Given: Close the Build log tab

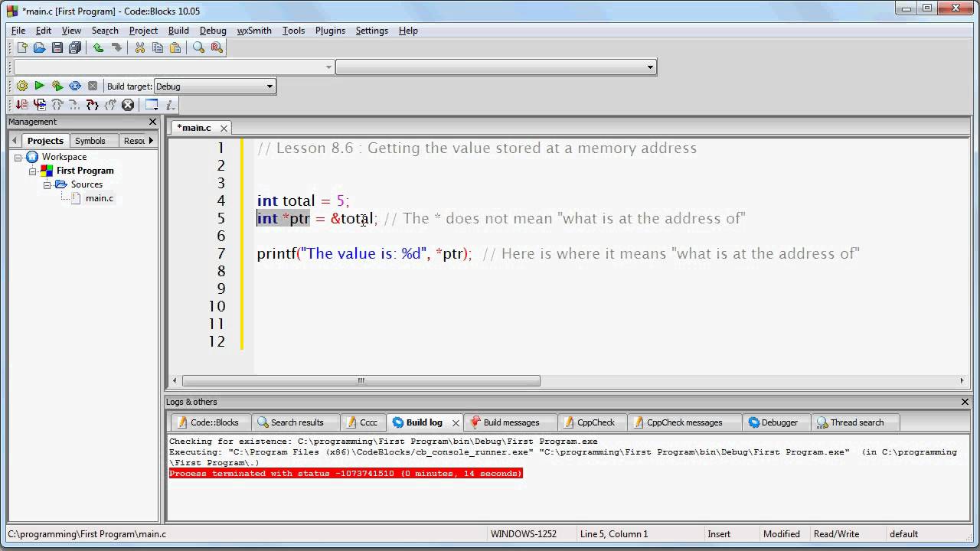Looking at the screenshot, I should click(x=456, y=422).
